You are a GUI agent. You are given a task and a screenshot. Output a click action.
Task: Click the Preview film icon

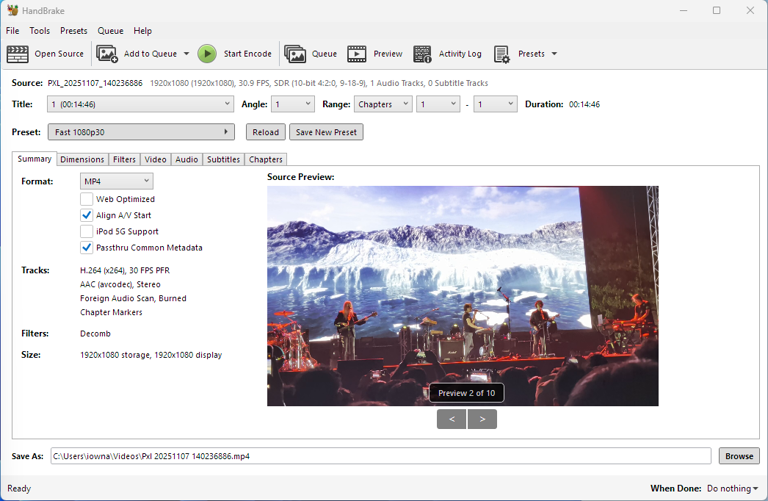(x=357, y=54)
